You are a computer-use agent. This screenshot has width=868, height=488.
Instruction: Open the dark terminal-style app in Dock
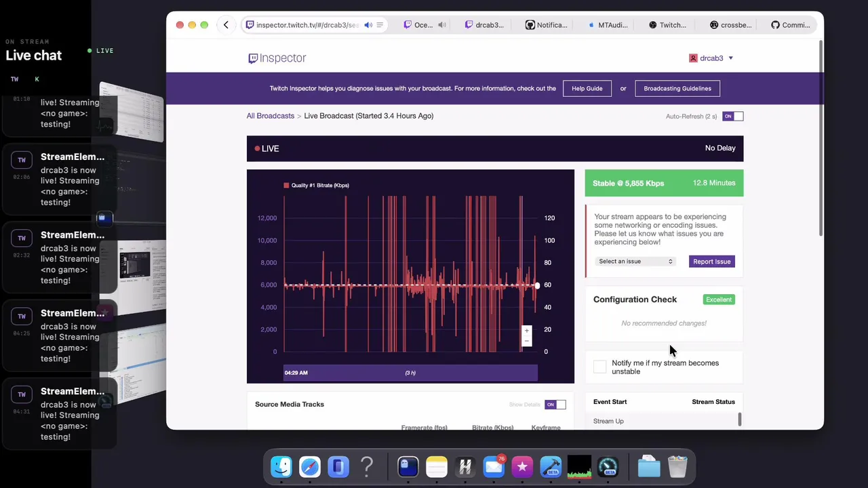click(408, 466)
